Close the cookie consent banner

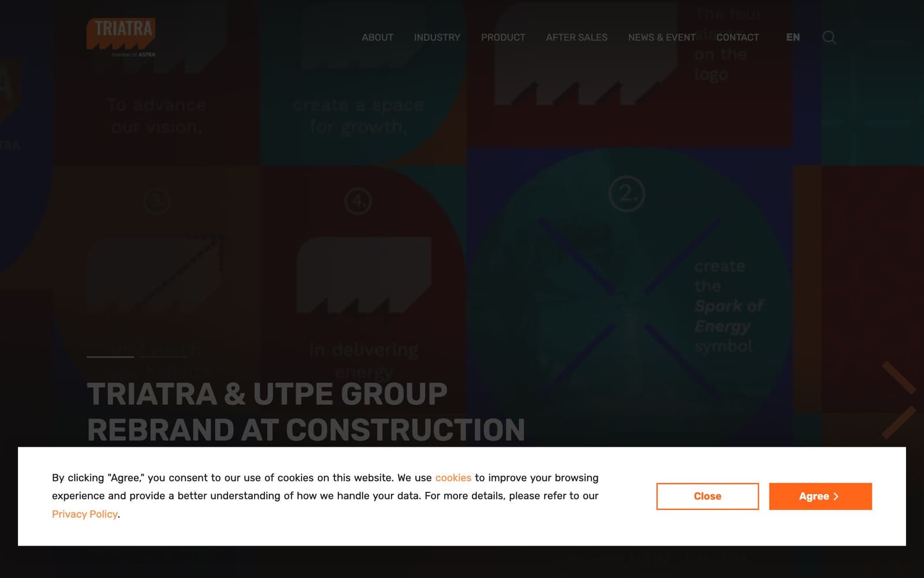(707, 497)
